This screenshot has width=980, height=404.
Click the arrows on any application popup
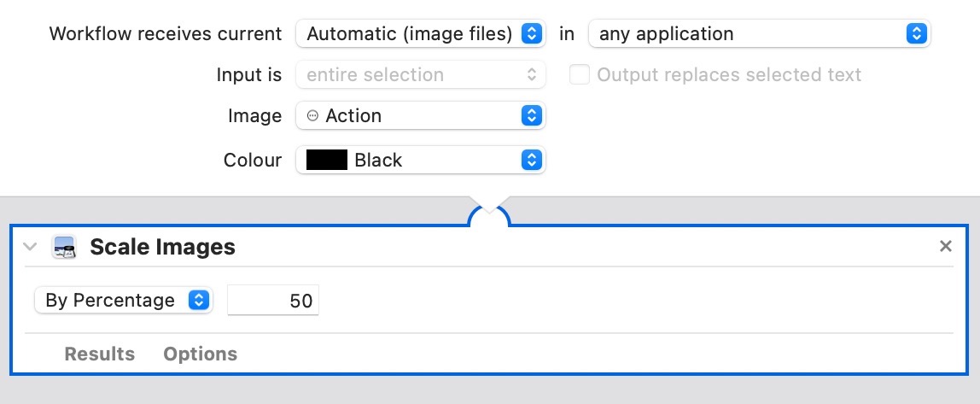[916, 34]
